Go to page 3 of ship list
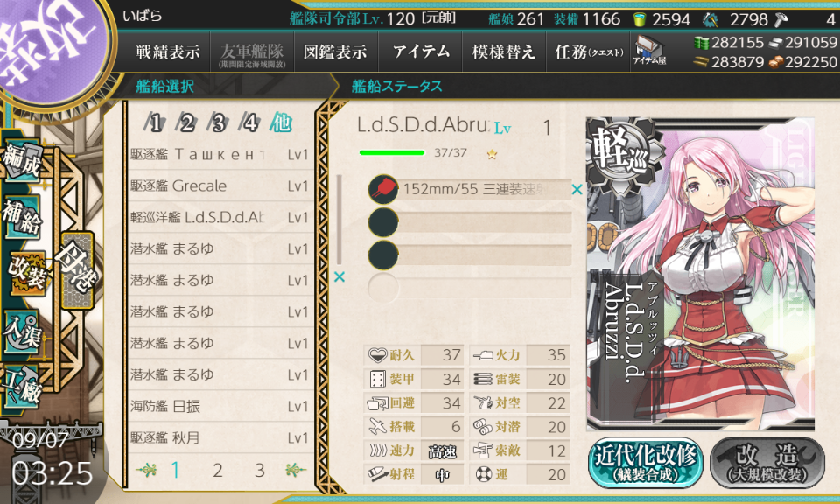 [x=260, y=470]
